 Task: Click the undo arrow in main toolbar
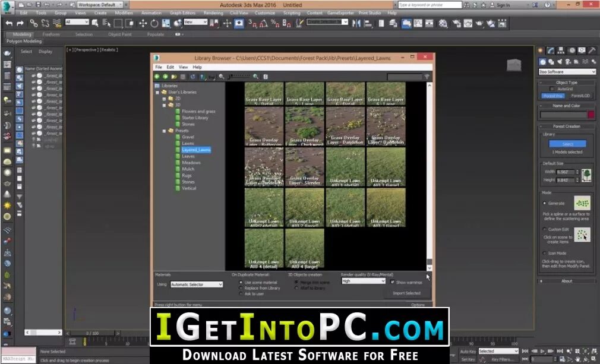pyautogui.click(x=9, y=23)
